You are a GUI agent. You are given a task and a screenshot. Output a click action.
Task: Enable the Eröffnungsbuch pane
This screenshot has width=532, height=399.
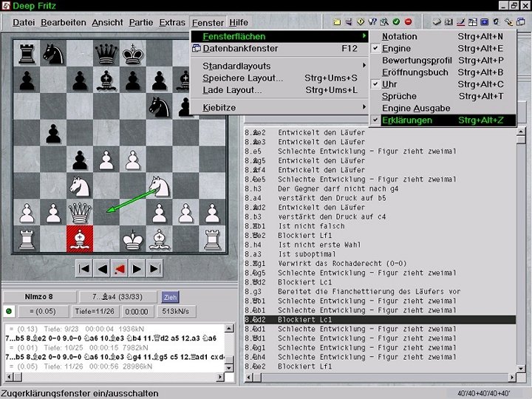click(443, 72)
